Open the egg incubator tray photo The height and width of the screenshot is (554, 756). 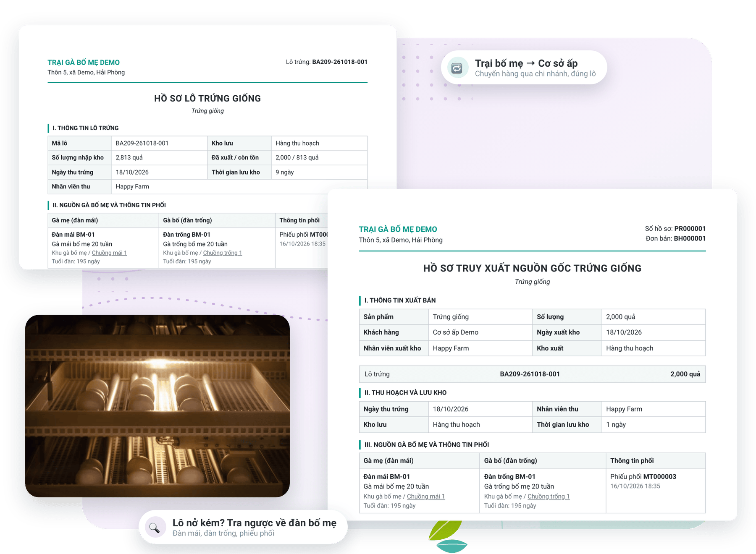[x=157, y=406]
